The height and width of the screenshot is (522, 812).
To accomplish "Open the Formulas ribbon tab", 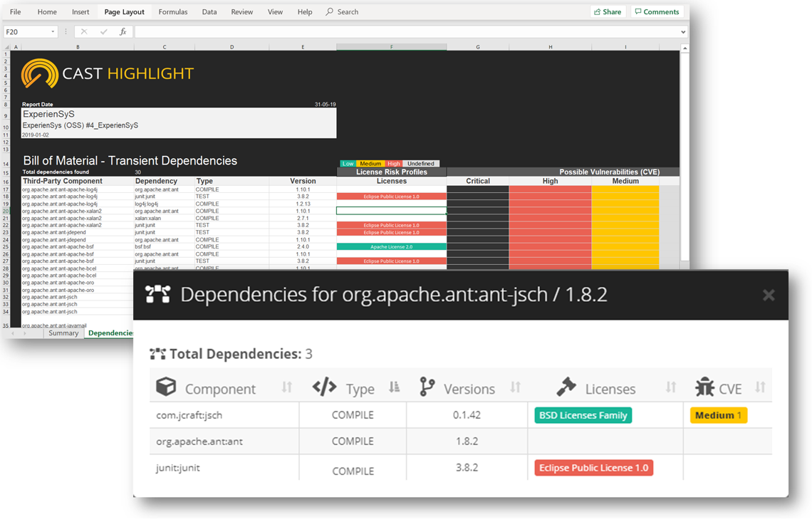I will point(173,12).
